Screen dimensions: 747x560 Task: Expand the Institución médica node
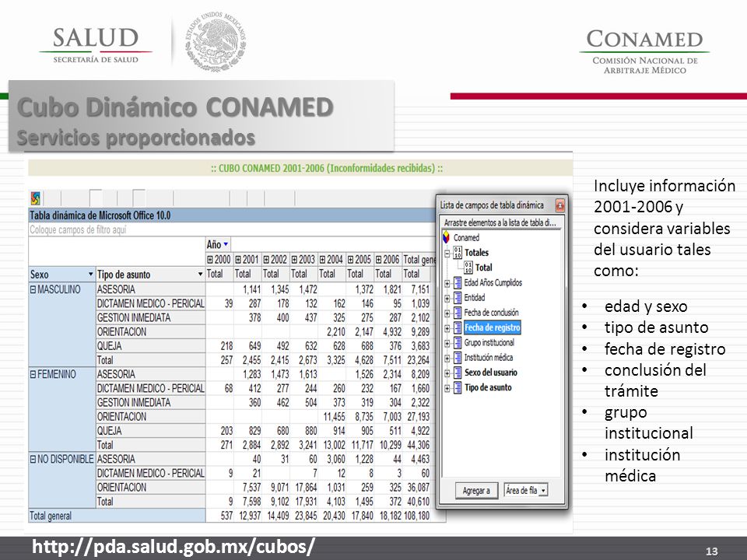[447, 359]
